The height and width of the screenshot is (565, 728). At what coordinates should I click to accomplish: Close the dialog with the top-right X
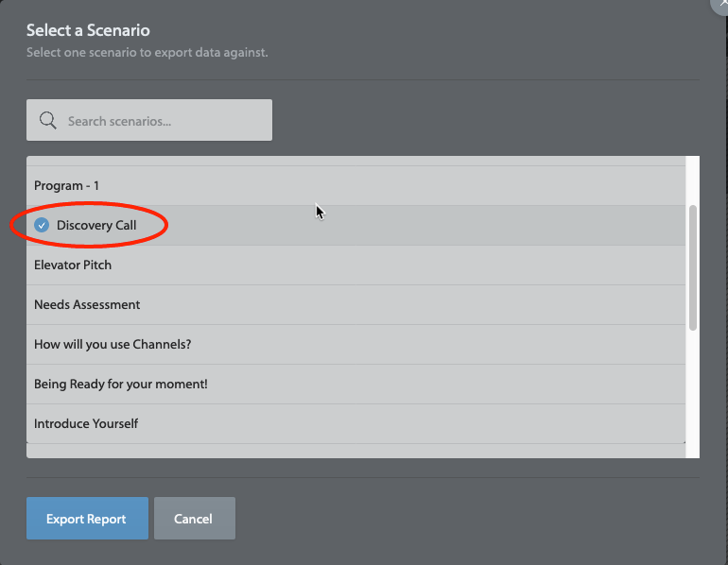click(x=722, y=4)
